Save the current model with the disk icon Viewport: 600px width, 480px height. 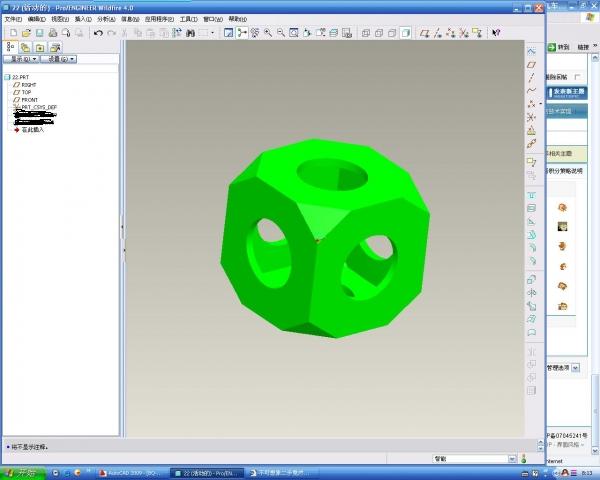[39, 33]
